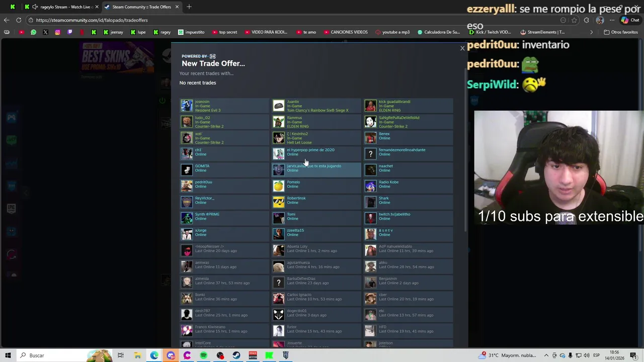
Task: Pick friend xoti playing Counter-Strike 2
Action: 225,138
